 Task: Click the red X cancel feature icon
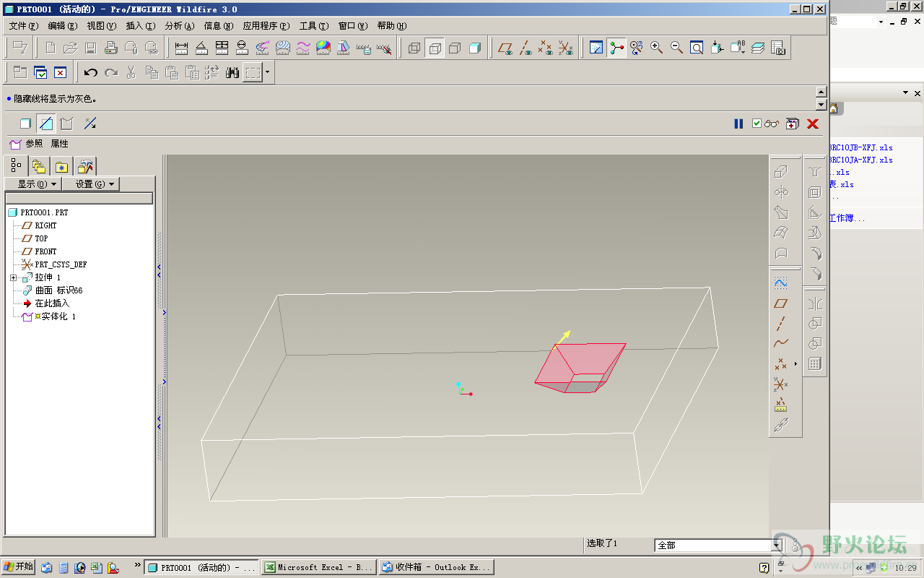[813, 124]
